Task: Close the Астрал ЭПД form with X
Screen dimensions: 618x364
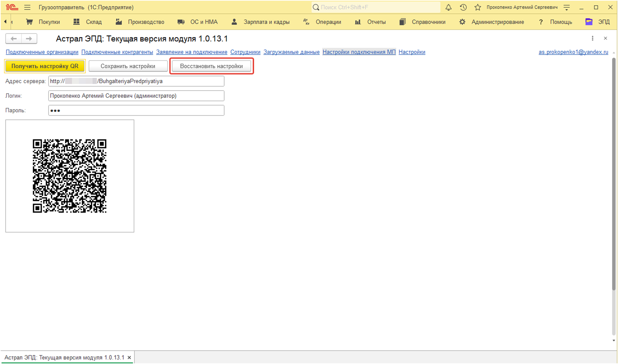Action: pyautogui.click(x=606, y=38)
